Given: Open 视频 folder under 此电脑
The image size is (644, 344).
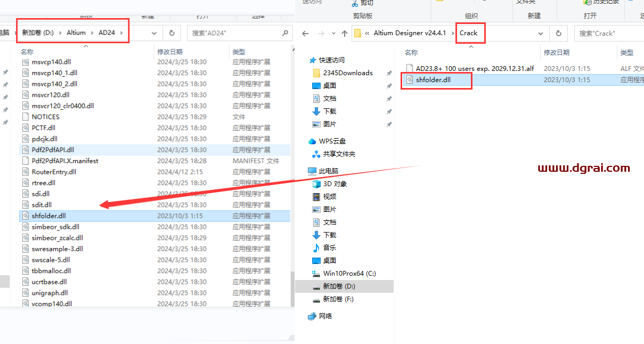Looking at the screenshot, I should pyautogui.click(x=330, y=196).
